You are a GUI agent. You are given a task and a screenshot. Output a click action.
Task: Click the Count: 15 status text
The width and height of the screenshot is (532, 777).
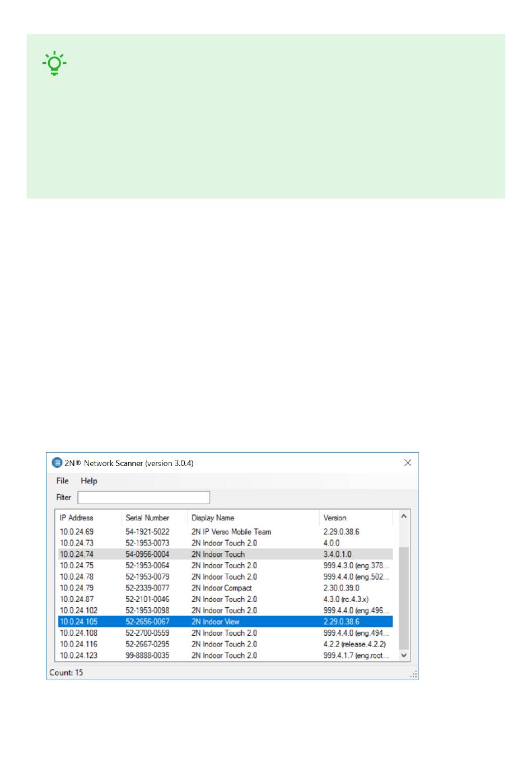tap(66, 672)
